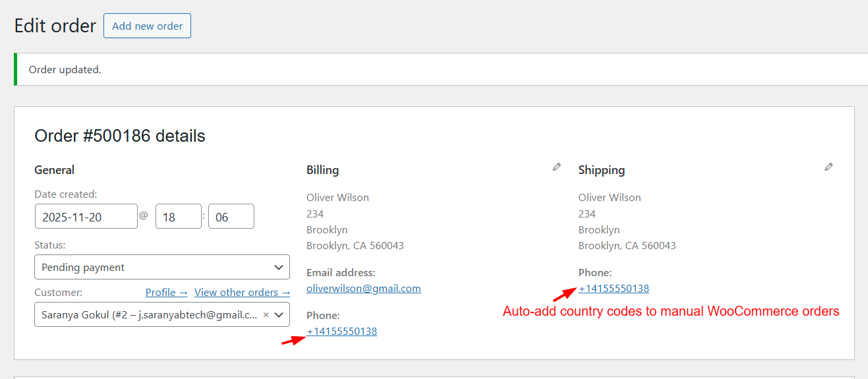Click the Edit order page title
Screen dimensions: 868x379
[x=55, y=26]
